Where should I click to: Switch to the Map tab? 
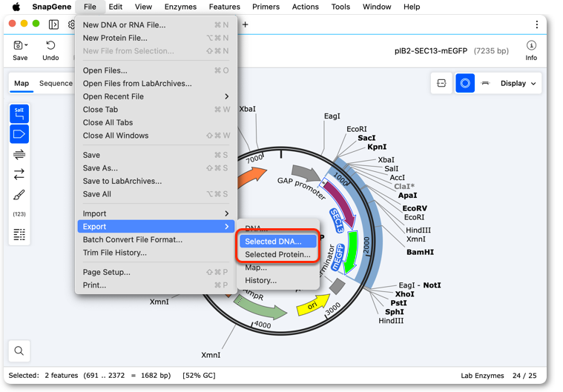click(x=22, y=83)
